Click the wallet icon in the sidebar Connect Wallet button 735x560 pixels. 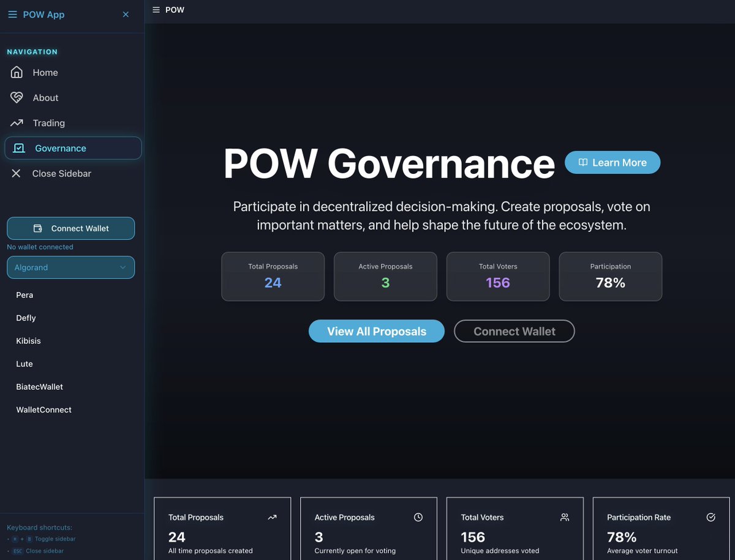point(37,228)
